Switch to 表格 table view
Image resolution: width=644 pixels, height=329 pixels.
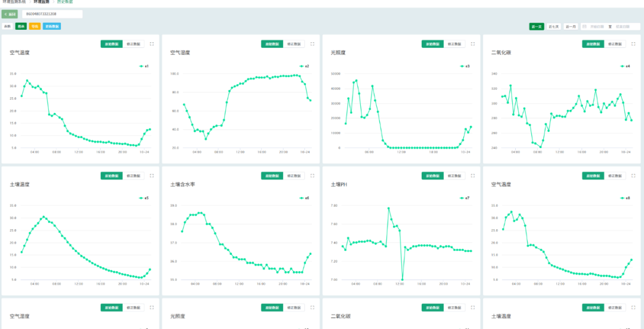pyautogui.click(x=7, y=26)
